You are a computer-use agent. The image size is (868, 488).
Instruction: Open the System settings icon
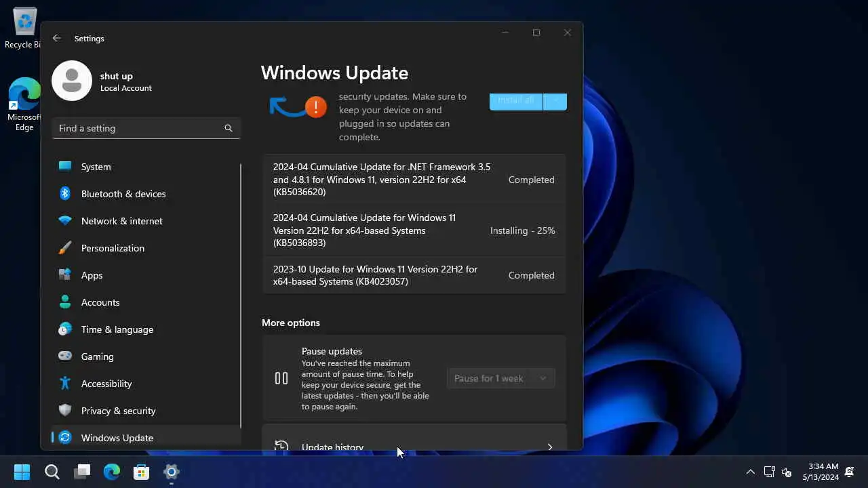click(65, 166)
